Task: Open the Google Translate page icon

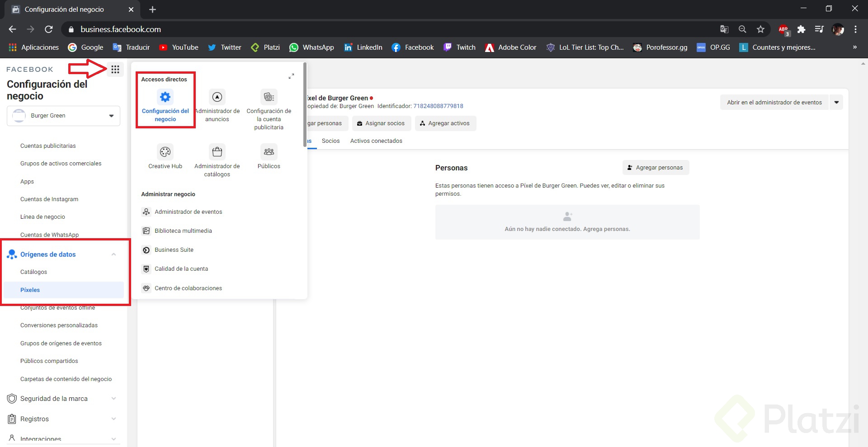Action: [724, 29]
